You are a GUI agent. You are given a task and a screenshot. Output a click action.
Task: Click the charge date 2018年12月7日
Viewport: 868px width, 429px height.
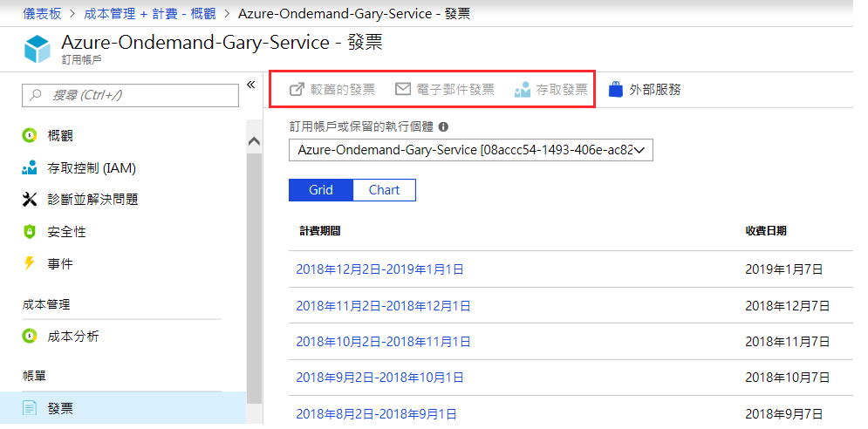[787, 305]
